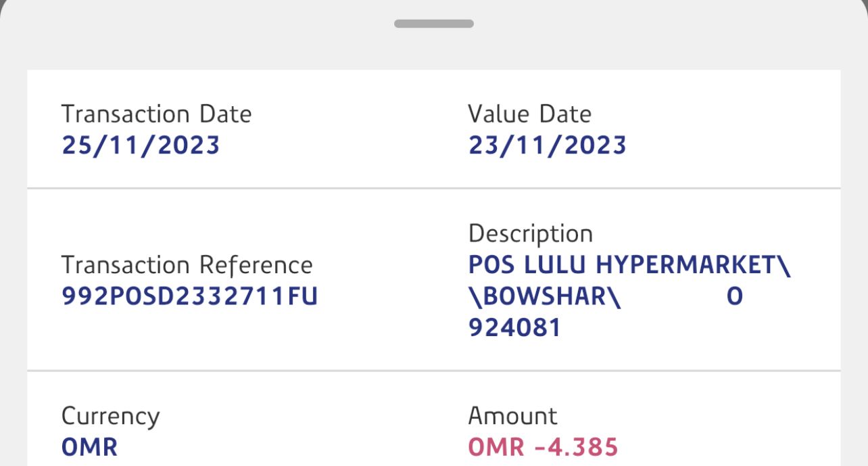868x466 pixels.
Task: Tap the Currency label
Action: click(110, 416)
